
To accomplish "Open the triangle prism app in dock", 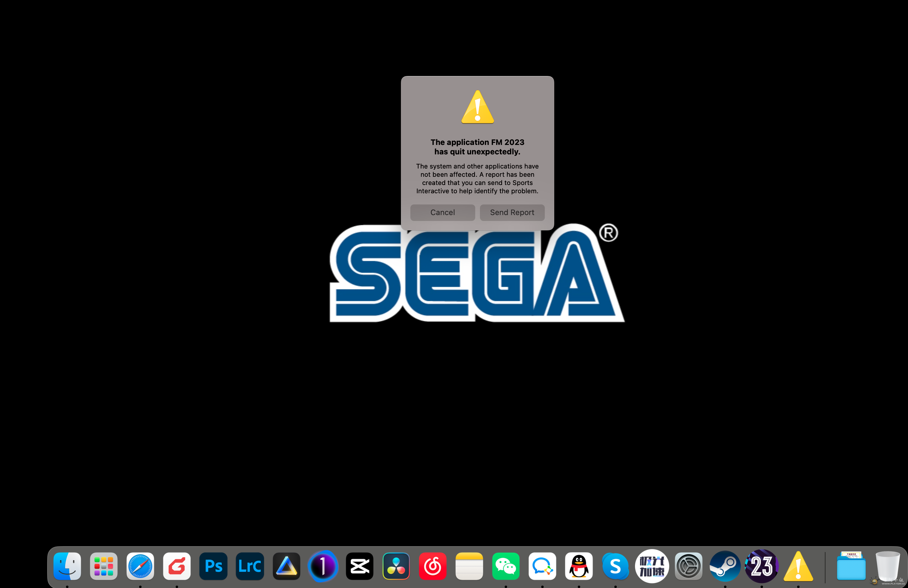I will click(287, 566).
